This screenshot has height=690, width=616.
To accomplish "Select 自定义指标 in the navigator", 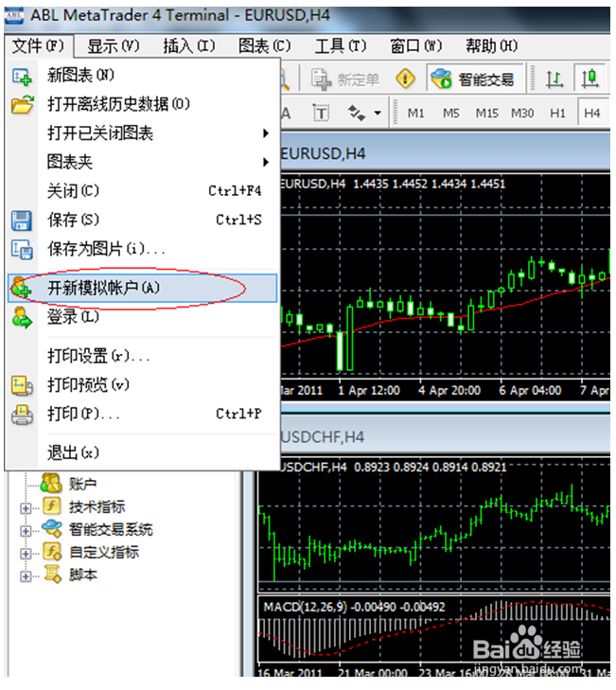I will [104, 553].
